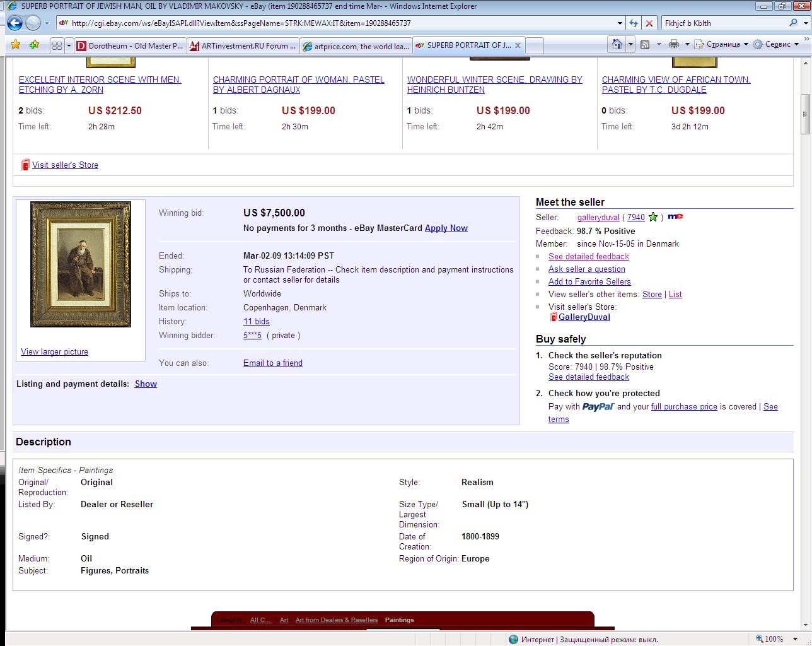Click the View larger picture link
This screenshot has width=812, height=646.
pyautogui.click(x=54, y=351)
